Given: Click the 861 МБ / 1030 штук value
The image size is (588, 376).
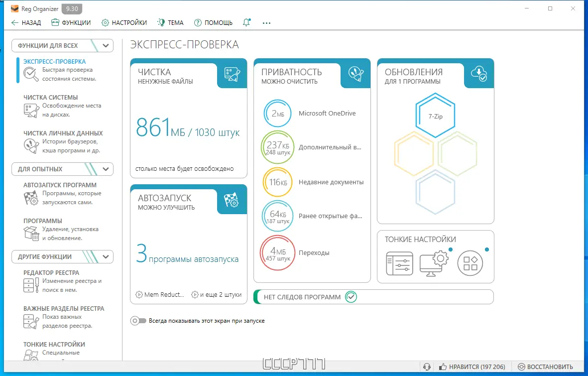Looking at the screenshot, I should [x=188, y=127].
